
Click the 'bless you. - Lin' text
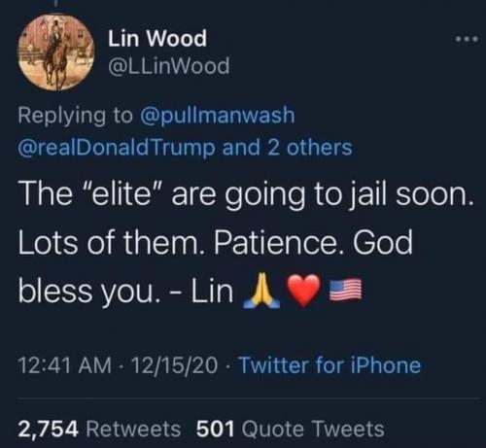pos(125,291)
